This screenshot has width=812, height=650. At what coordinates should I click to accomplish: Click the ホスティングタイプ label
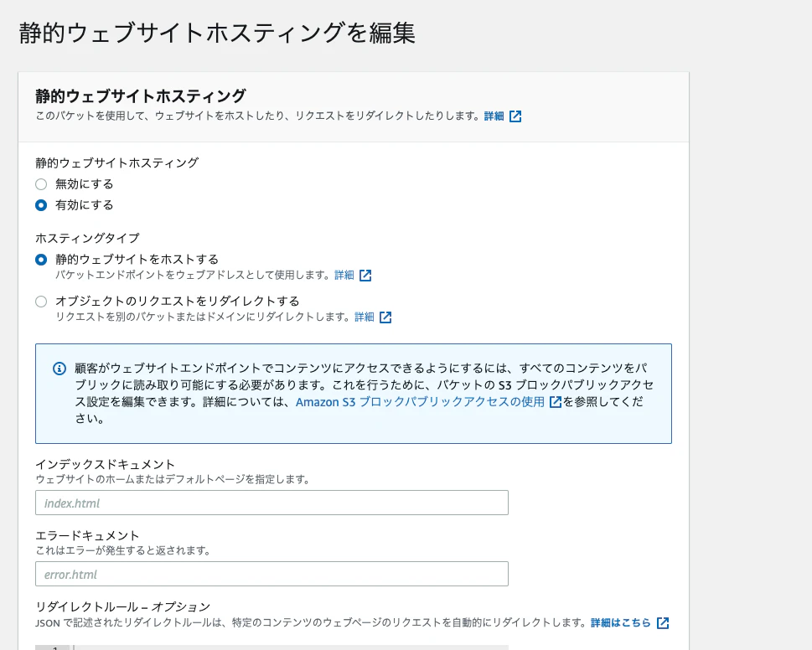87,238
